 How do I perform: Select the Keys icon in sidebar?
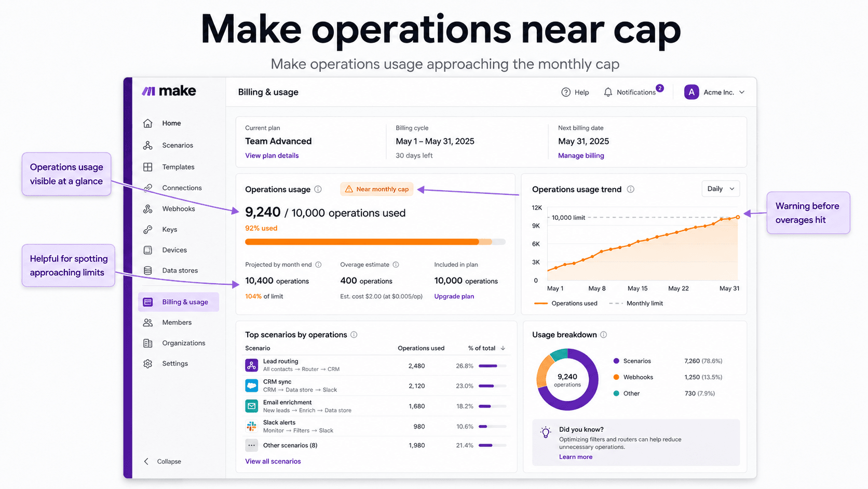coord(148,229)
